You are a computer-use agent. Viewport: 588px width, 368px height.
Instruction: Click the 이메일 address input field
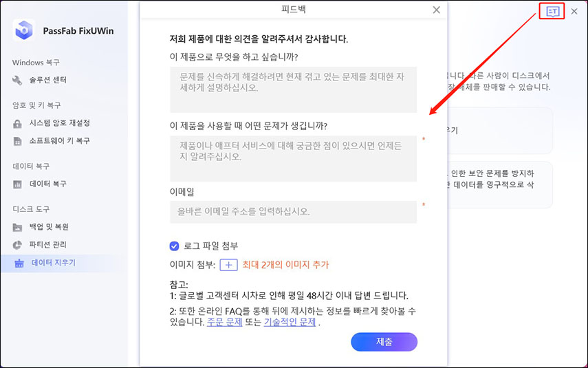click(293, 212)
